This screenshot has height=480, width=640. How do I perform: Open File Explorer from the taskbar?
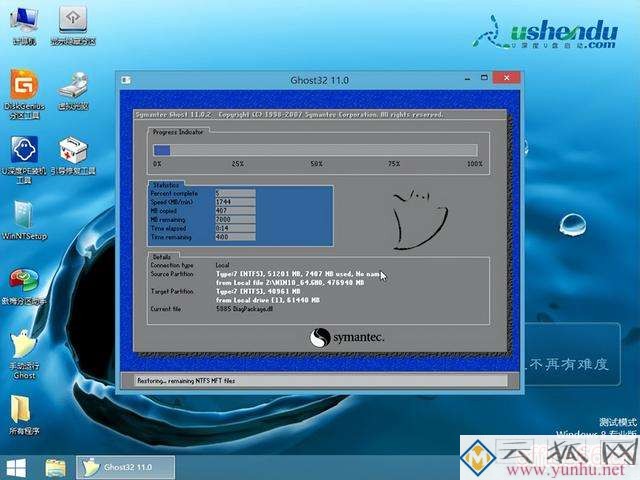click(x=56, y=468)
